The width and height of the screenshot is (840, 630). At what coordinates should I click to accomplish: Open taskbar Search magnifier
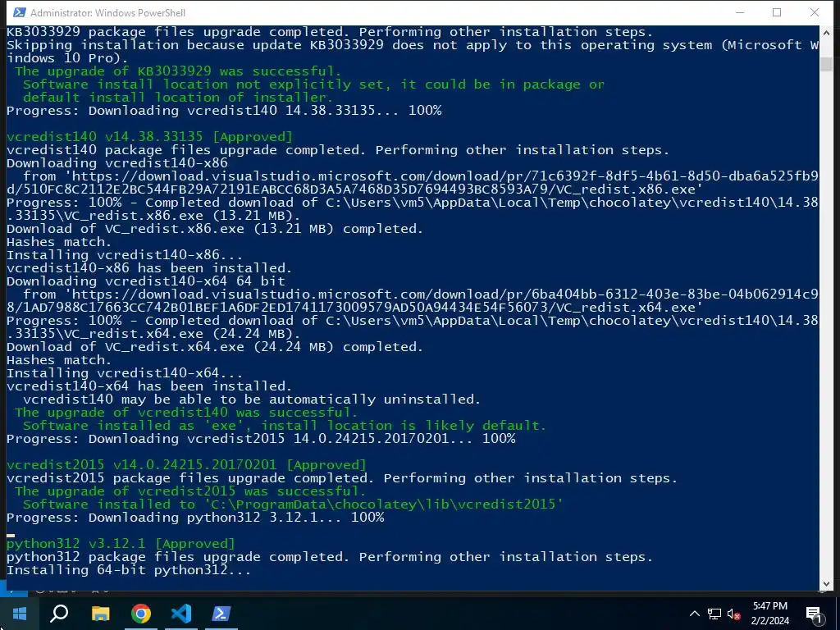pyautogui.click(x=59, y=614)
